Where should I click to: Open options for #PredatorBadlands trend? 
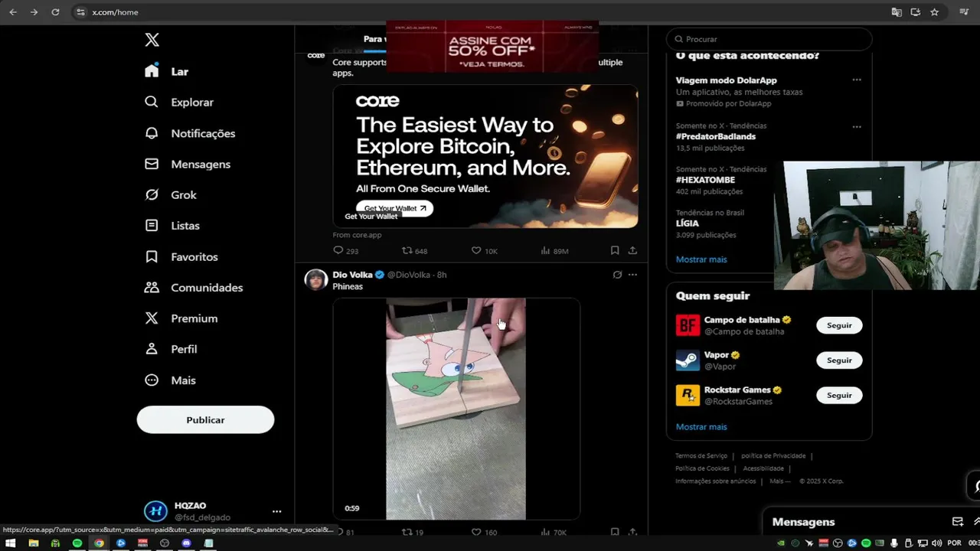(x=857, y=126)
